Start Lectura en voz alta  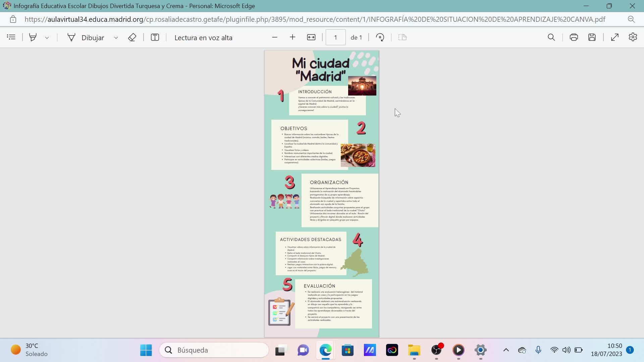(203, 38)
